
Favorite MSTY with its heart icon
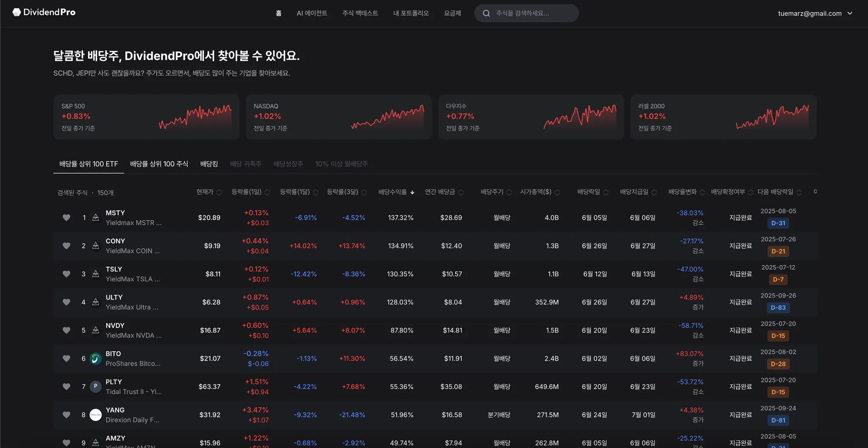pyautogui.click(x=67, y=218)
